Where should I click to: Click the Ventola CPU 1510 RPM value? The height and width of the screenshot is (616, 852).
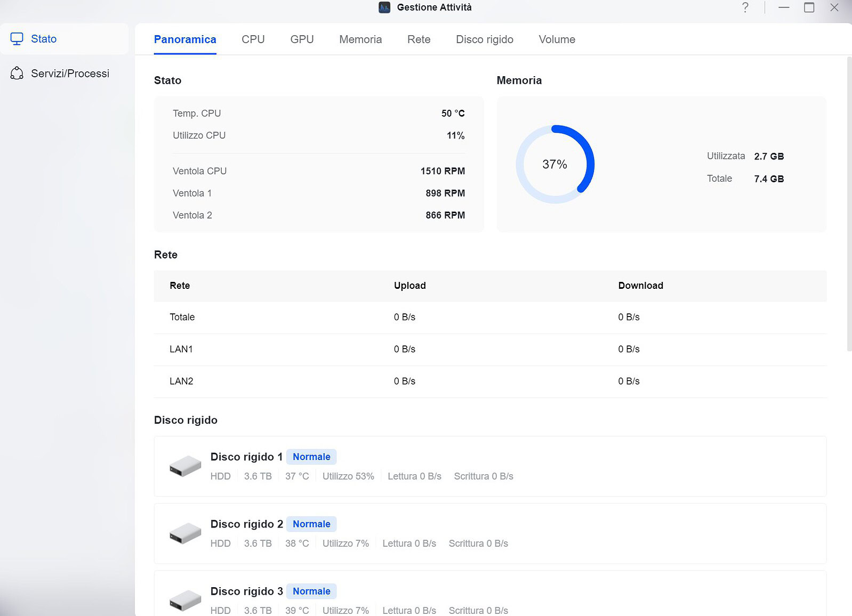[x=443, y=171]
